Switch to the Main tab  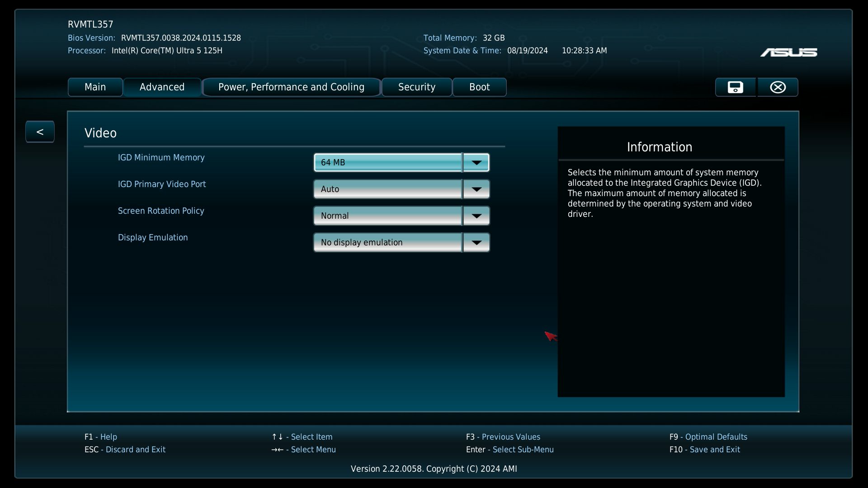(x=95, y=87)
